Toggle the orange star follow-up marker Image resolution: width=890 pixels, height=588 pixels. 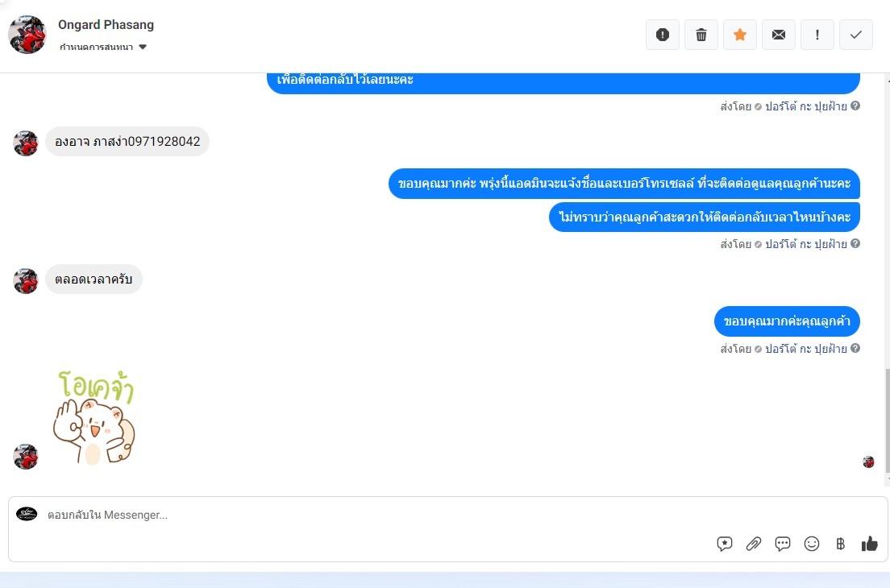tap(739, 35)
